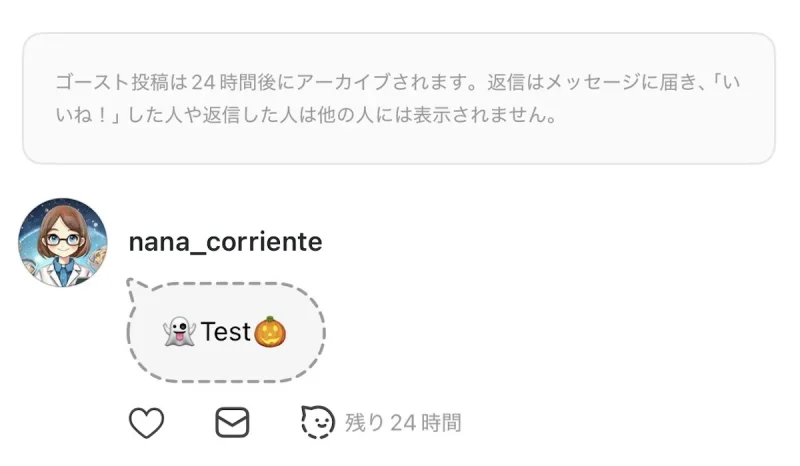Click the small tail of the speech bubble
The height and width of the screenshot is (466, 800).
pos(133,288)
